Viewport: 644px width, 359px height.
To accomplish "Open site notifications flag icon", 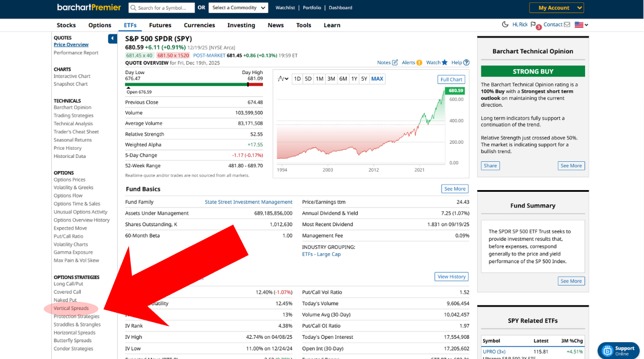I will click(533, 25).
